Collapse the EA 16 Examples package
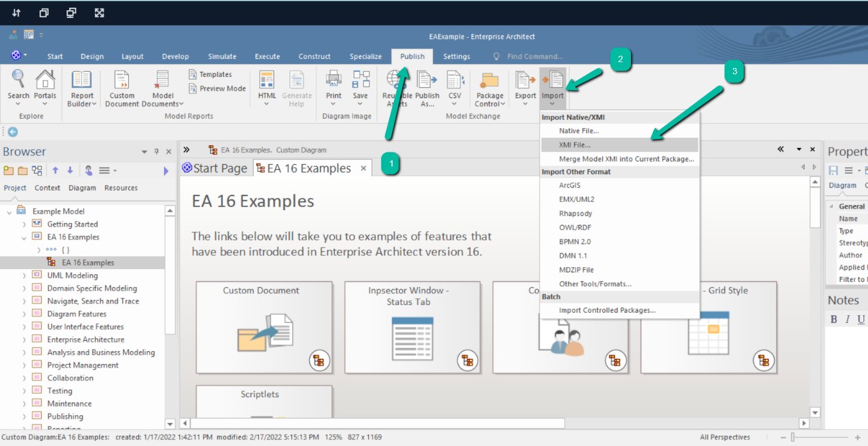Image resolution: width=868 pixels, height=446 pixels. [x=24, y=237]
